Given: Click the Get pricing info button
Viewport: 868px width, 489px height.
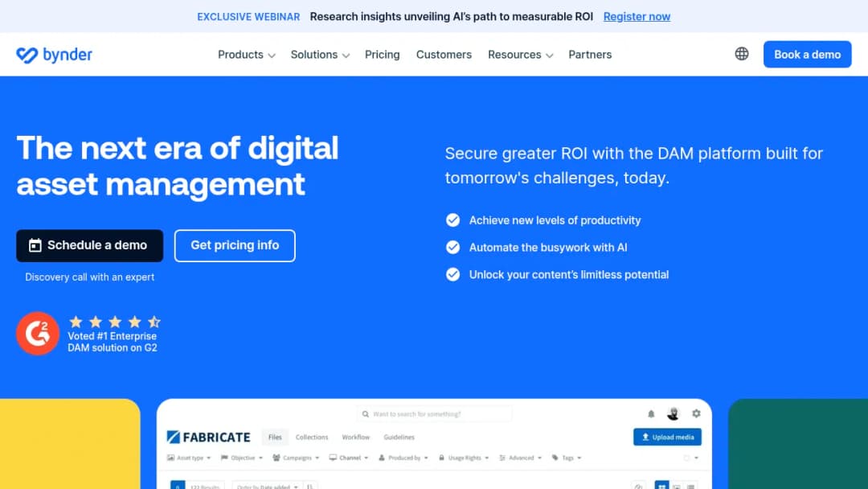Looking at the screenshot, I should [235, 245].
